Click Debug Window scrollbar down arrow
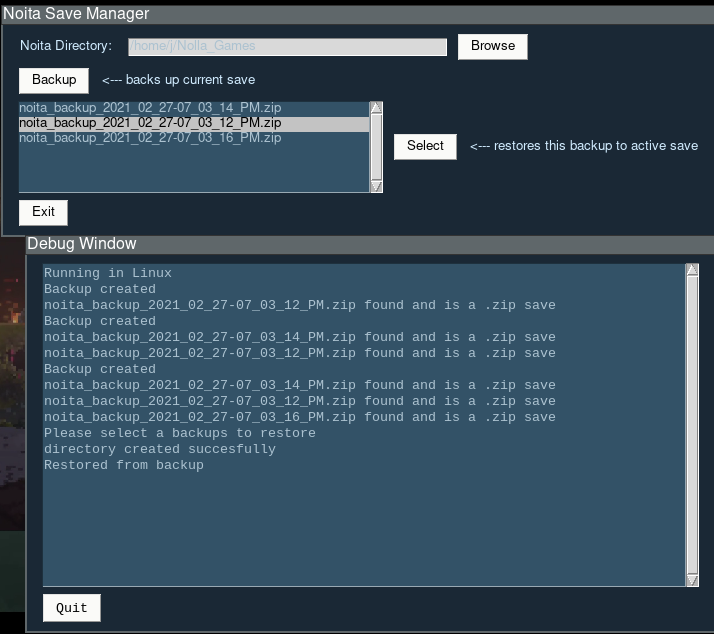The image size is (714, 634). coord(692,580)
